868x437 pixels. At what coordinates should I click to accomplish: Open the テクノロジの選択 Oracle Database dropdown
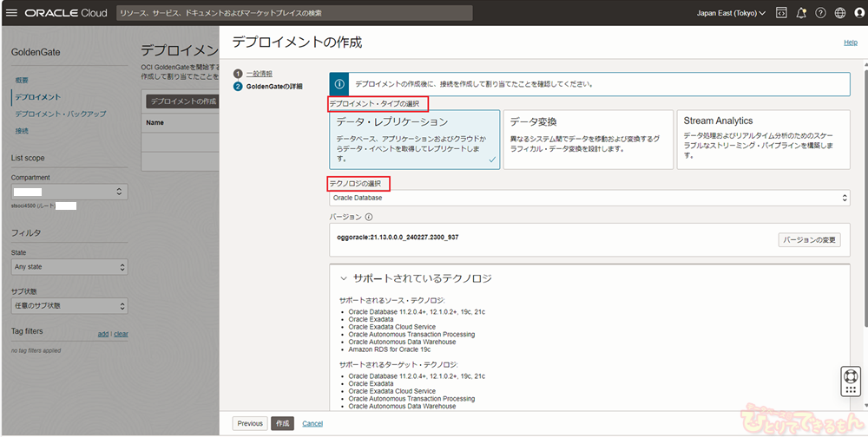pyautogui.click(x=589, y=198)
